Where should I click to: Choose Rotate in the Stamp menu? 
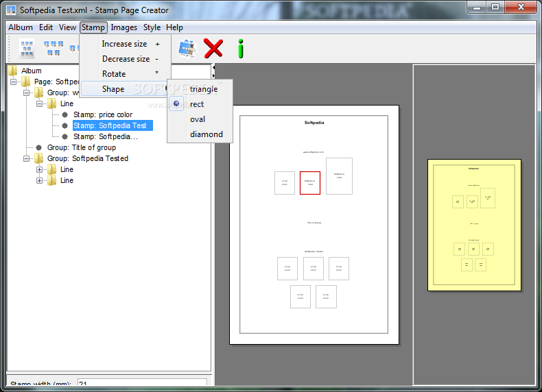(126, 74)
